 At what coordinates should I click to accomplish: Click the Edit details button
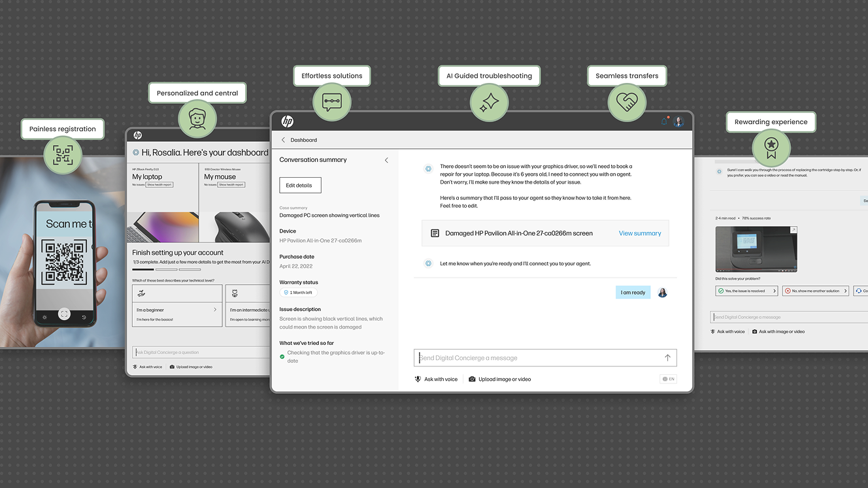tap(300, 186)
